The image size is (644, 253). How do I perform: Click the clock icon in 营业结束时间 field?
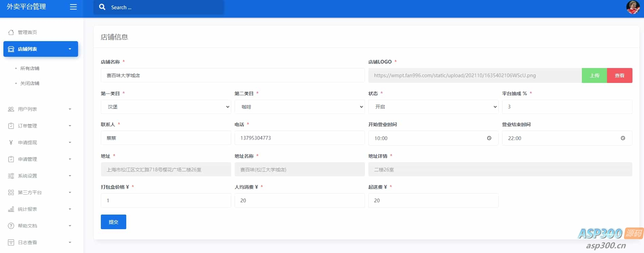[x=623, y=138]
